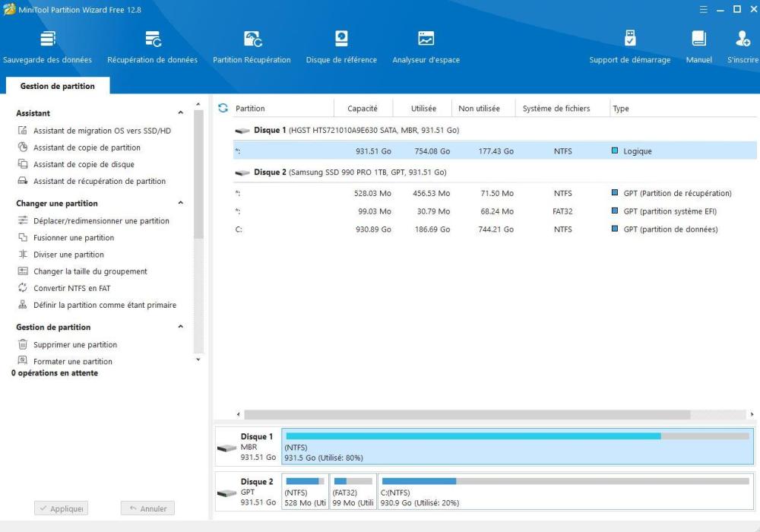Click the refresh partition list icon
The width and height of the screenshot is (760, 532).
[223, 109]
